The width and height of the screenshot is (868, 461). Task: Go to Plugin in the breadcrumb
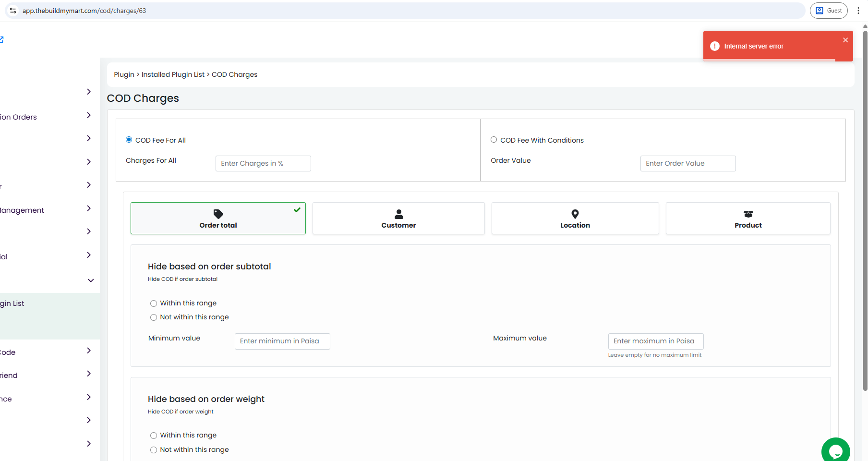click(x=124, y=74)
